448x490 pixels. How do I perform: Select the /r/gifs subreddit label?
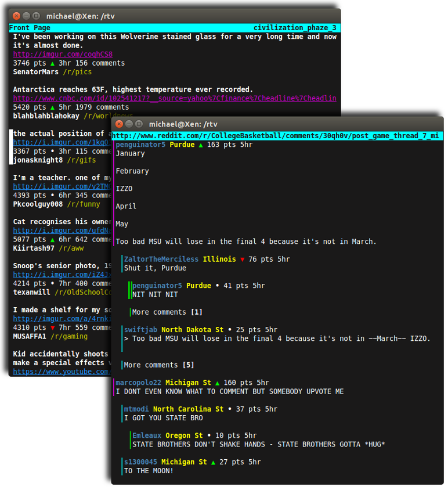[x=82, y=160]
